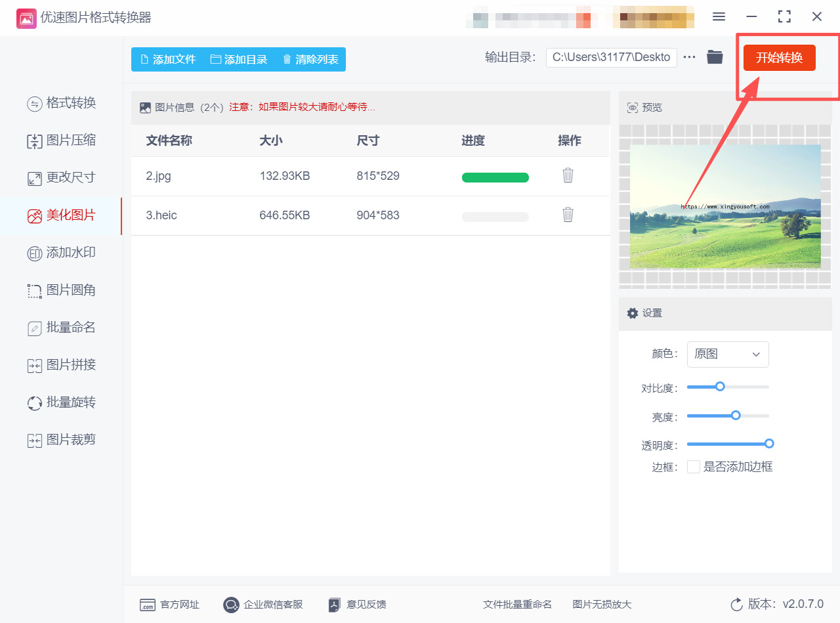Expand the color dropdown showing 原图
This screenshot has height=623, width=840.
pyautogui.click(x=727, y=354)
